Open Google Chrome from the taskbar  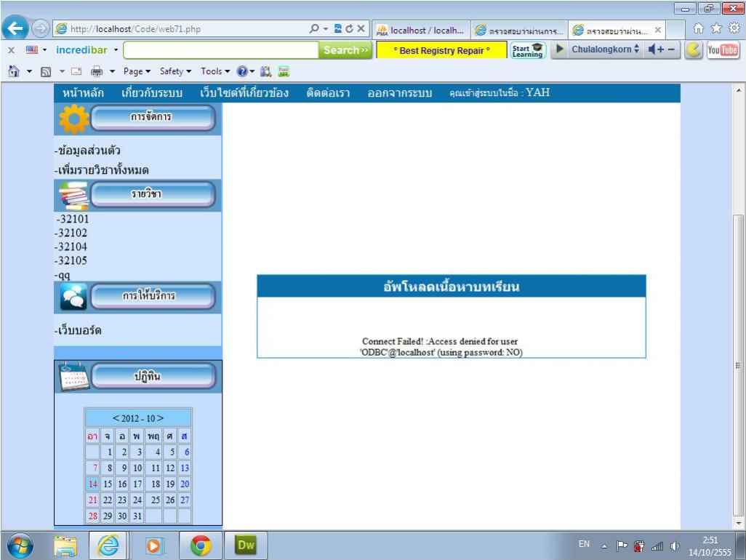pyautogui.click(x=200, y=545)
